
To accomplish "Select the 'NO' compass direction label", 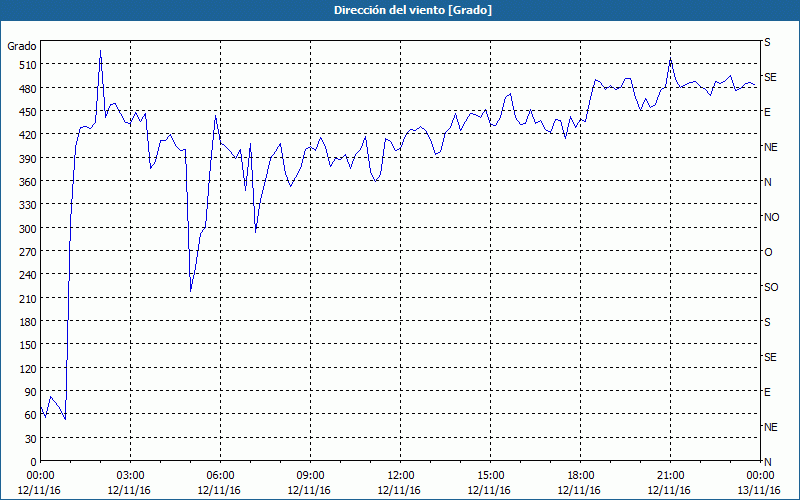I will 771,217.
